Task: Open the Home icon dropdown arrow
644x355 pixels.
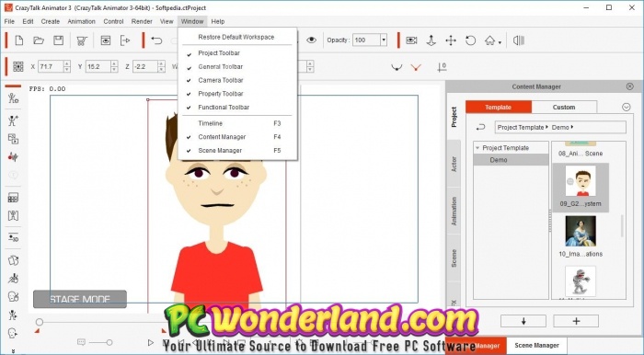Action: pyautogui.click(x=500, y=42)
